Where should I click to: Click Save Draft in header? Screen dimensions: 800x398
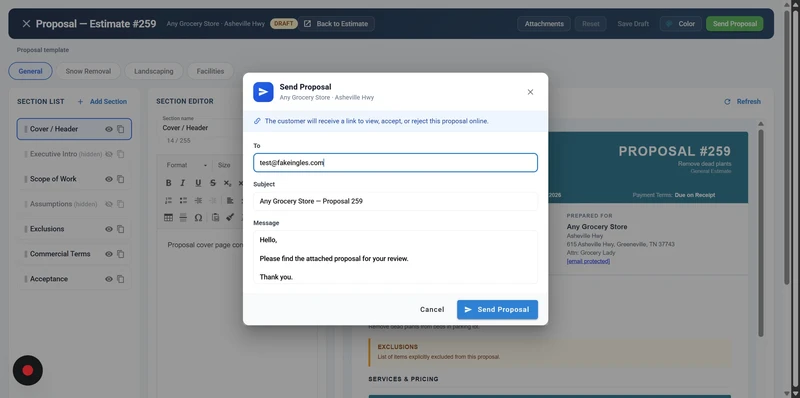[x=633, y=23]
